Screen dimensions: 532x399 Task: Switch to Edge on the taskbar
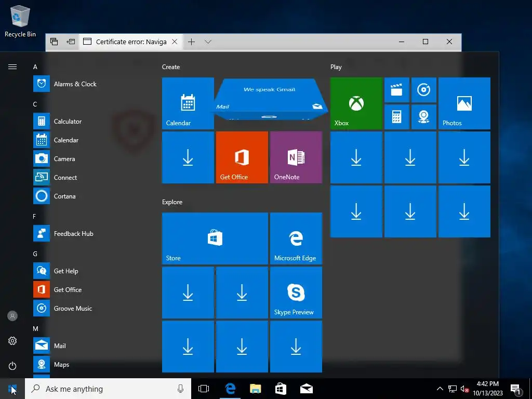(x=230, y=389)
